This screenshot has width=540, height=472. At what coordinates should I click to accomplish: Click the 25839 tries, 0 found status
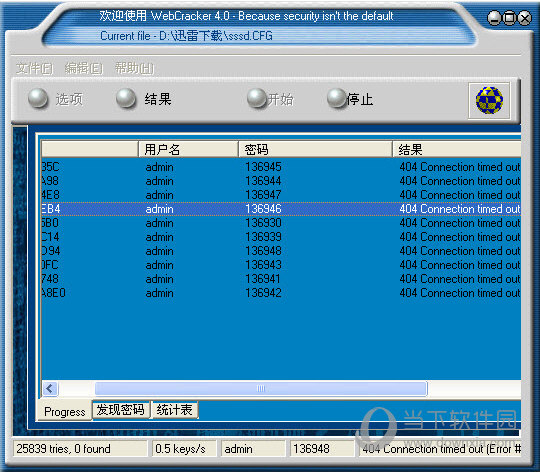80,449
